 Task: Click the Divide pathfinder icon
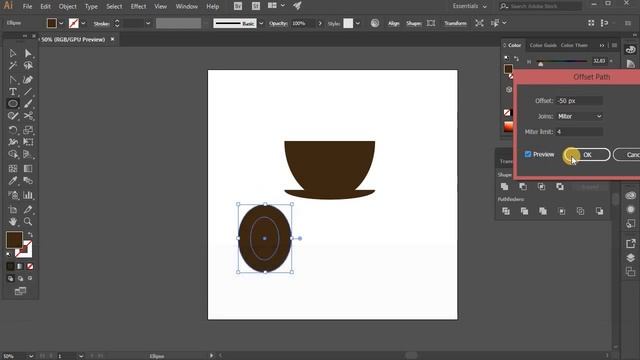coord(506,211)
